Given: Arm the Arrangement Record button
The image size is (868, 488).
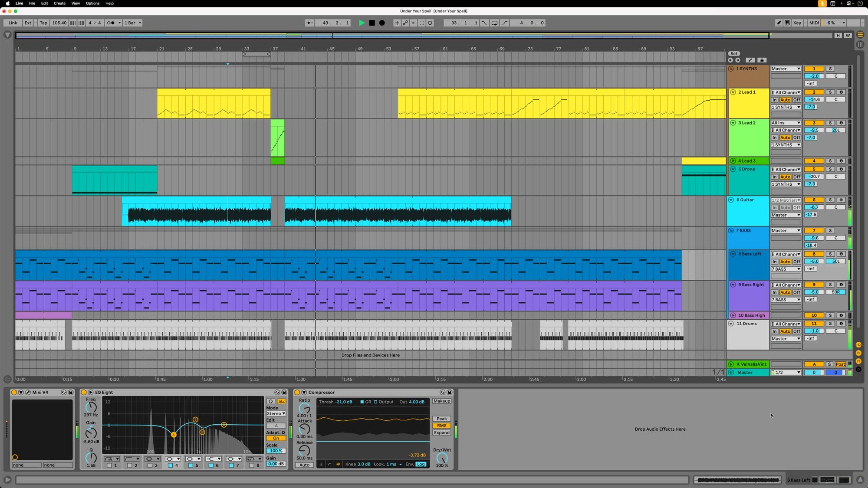Looking at the screenshot, I should (382, 23).
